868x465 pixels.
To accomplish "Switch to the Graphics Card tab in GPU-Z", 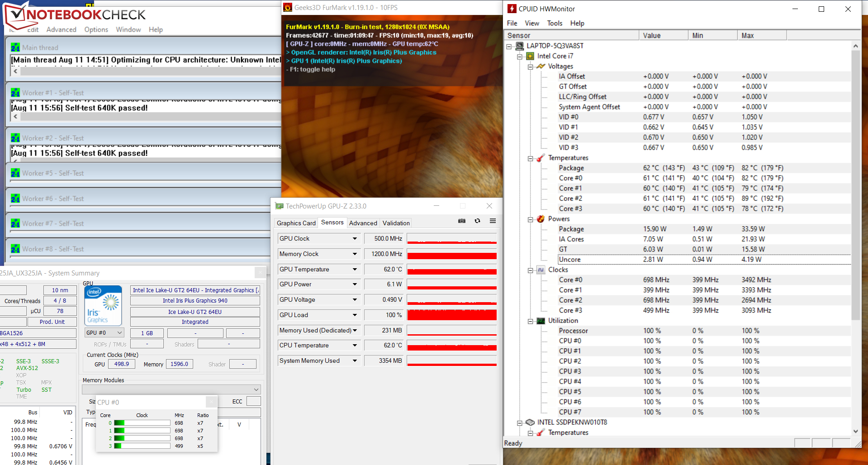I will pyautogui.click(x=296, y=223).
